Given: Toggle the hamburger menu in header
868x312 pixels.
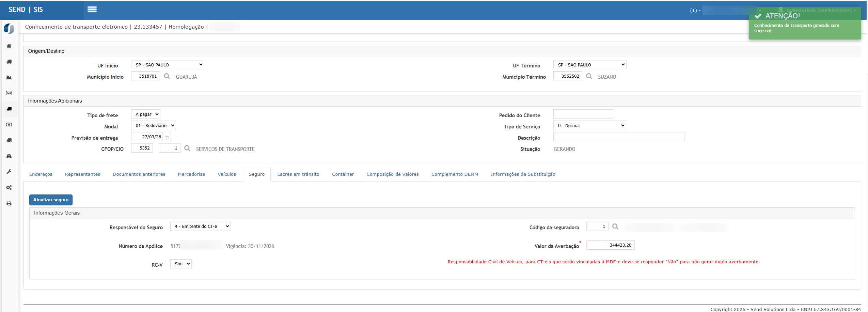Looking at the screenshot, I should [x=92, y=10].
